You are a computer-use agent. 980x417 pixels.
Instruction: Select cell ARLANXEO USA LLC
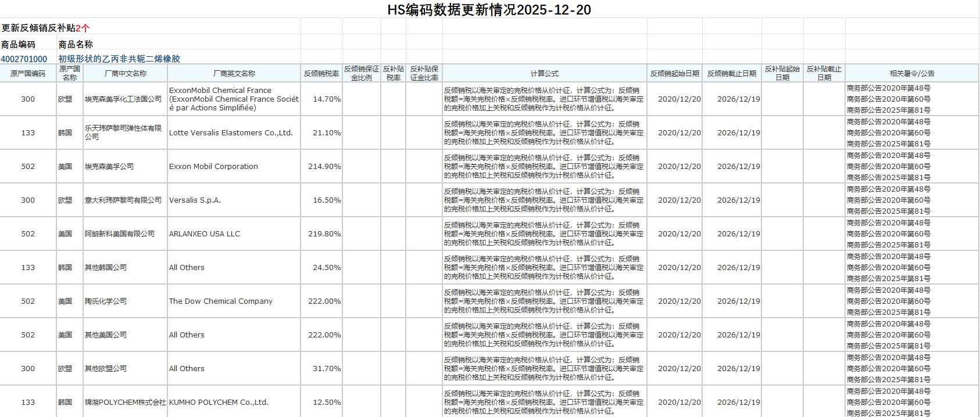234,234
